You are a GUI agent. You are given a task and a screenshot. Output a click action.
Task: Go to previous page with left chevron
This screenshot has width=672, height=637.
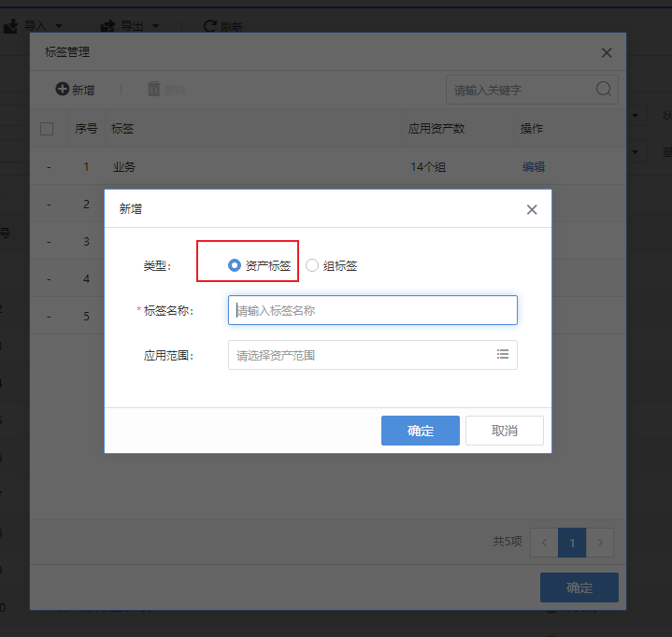(543, 542)
